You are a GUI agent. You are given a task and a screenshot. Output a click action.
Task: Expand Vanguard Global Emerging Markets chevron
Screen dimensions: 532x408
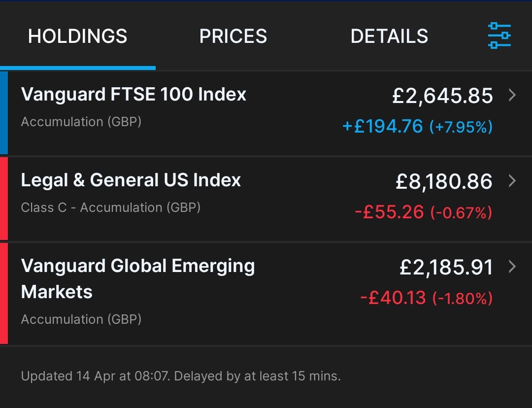tap(512, 267)
